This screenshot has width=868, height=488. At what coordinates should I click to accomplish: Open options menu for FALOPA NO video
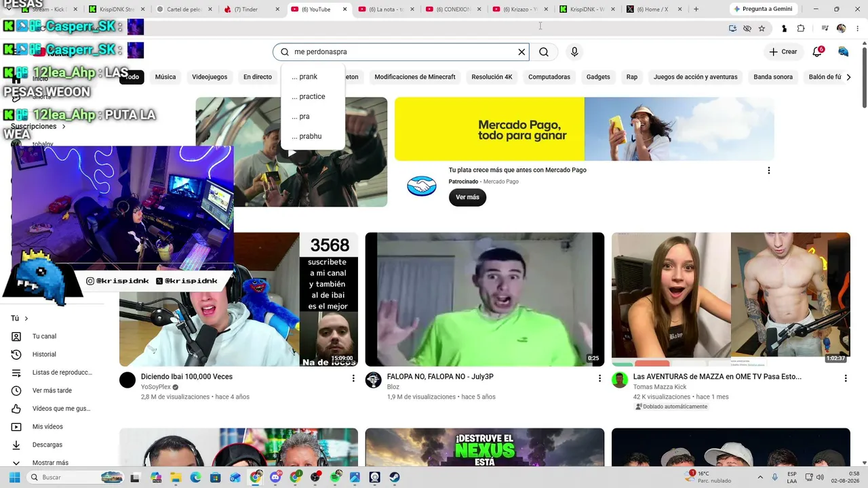599,378
